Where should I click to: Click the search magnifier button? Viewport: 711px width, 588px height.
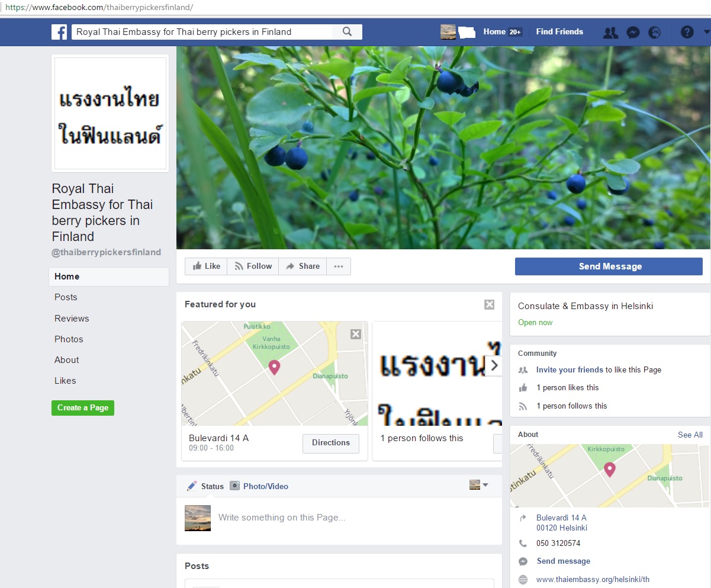click(348, 32)
